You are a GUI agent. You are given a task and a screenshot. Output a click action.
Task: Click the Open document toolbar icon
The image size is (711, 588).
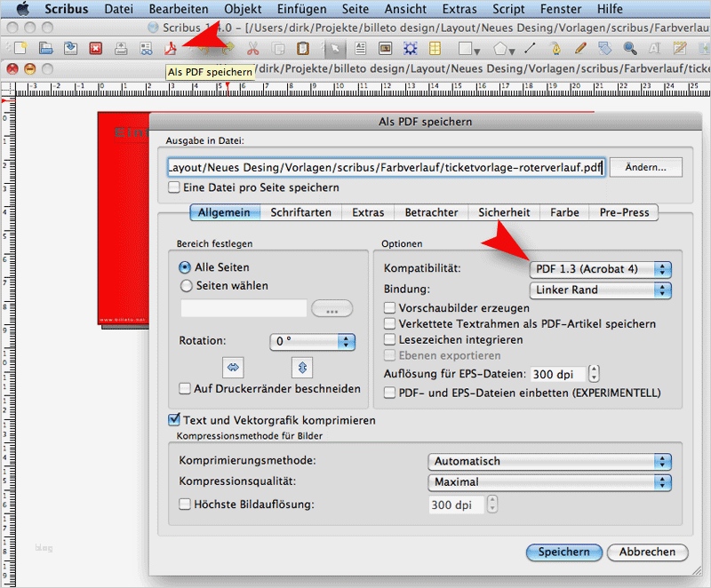point(45,48)
